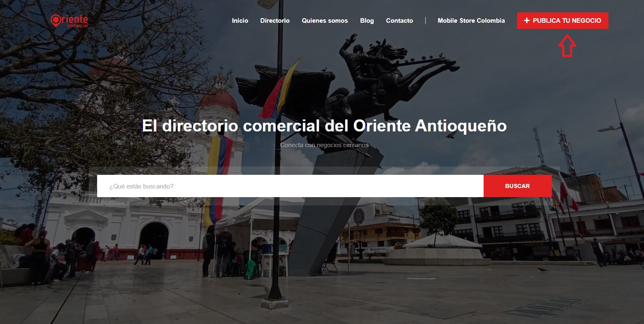This screenshot has width=644, height=324.
Task: Click the Oriente Comercial logo
Action: (x=69, y=21)
